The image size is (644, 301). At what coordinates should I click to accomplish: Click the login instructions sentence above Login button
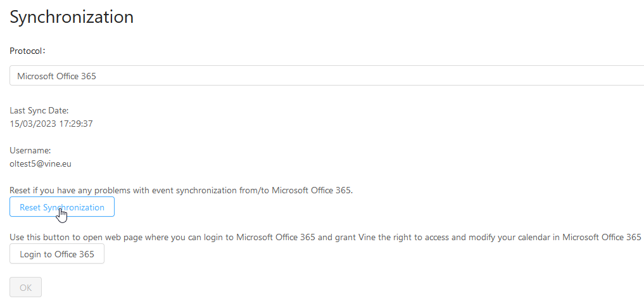pos(325,237)
